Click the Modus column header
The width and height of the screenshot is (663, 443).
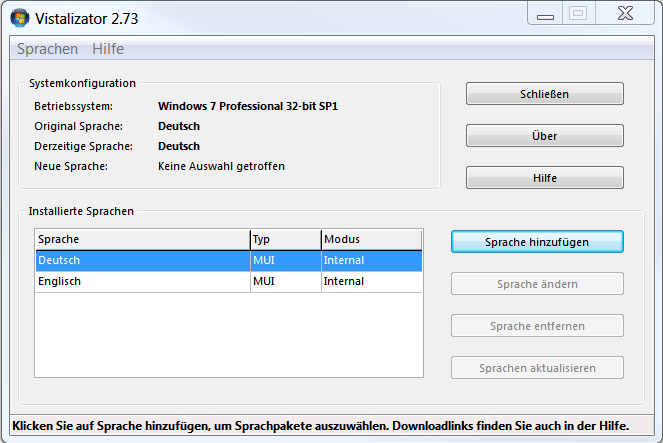pos(370,239)
